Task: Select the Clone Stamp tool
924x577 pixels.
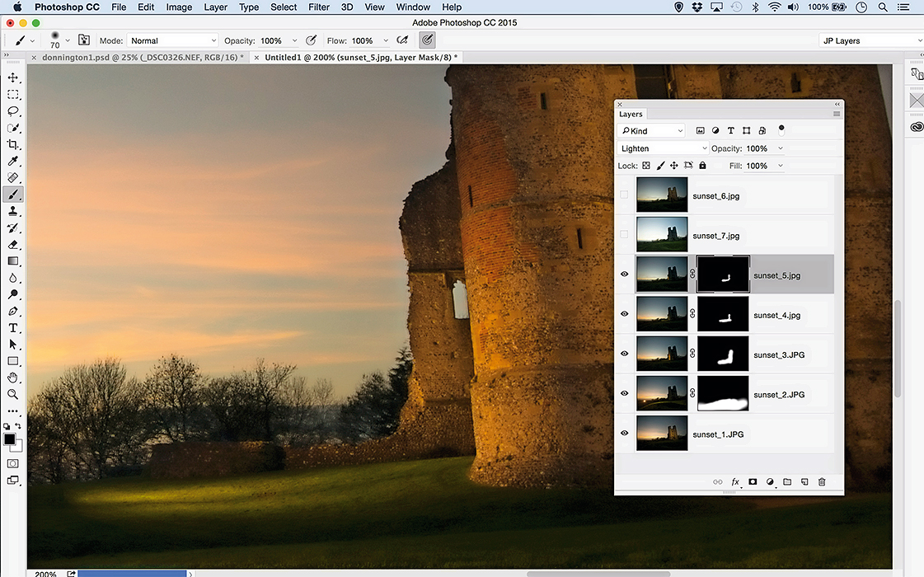Action: tap(13, 211)
